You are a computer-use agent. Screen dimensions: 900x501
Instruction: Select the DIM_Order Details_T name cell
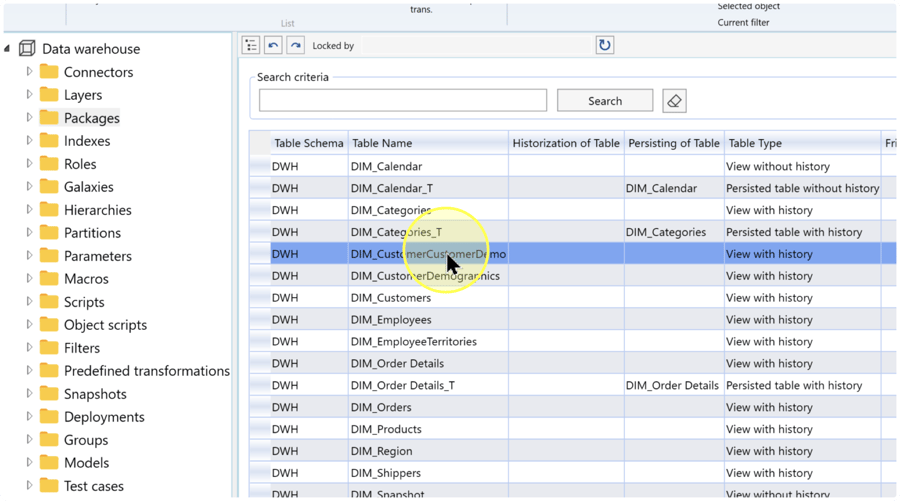pyautogui.click(x=428, y=385)
